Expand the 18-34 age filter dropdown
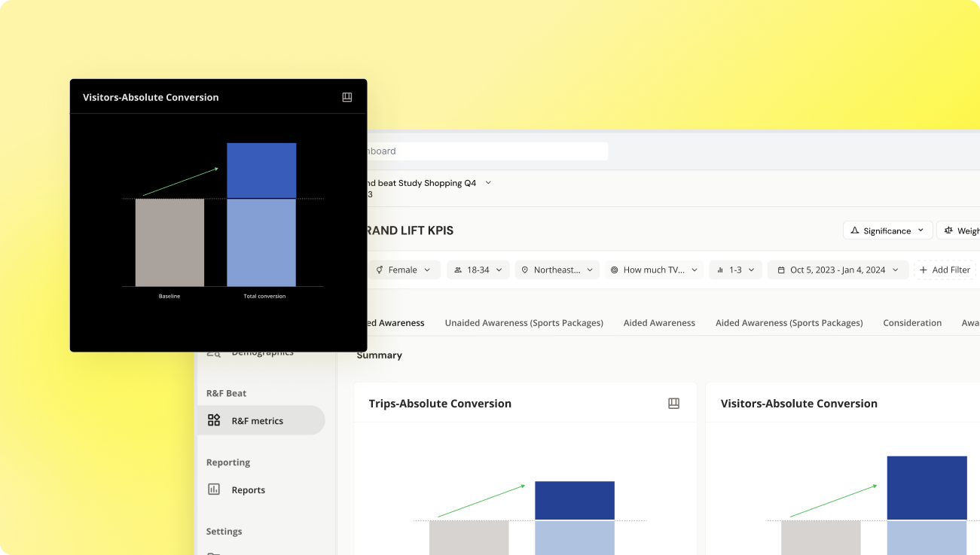The height and width of the screenshot is (555, 980). pos(478,270)
